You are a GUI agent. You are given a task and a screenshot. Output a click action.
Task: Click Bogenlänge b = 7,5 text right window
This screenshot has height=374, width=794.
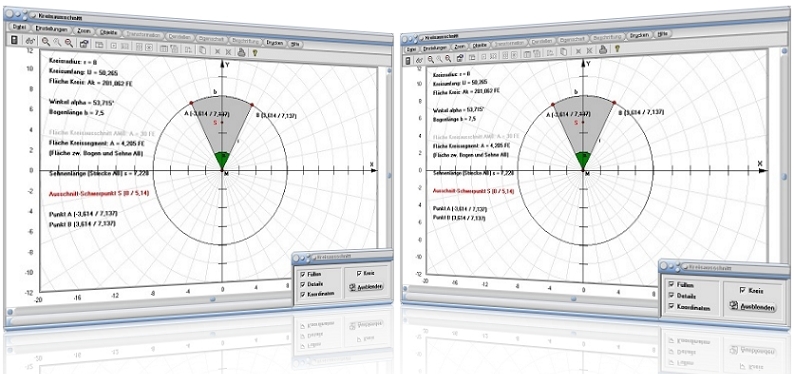454,119
